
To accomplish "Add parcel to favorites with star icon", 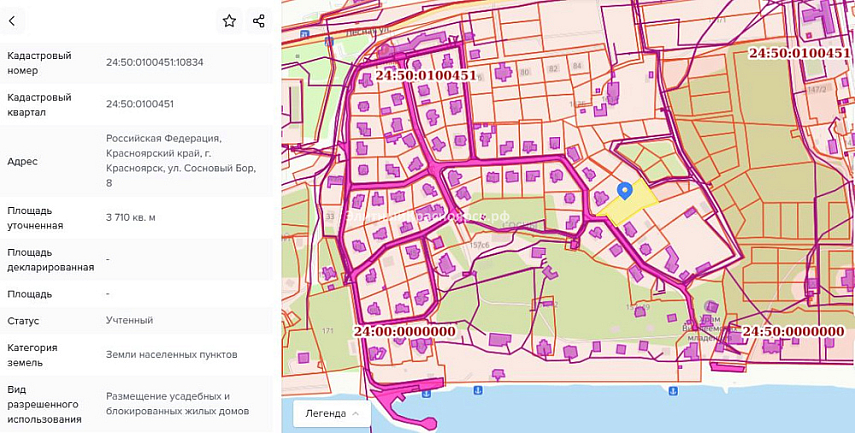I will tap(229, 21).
